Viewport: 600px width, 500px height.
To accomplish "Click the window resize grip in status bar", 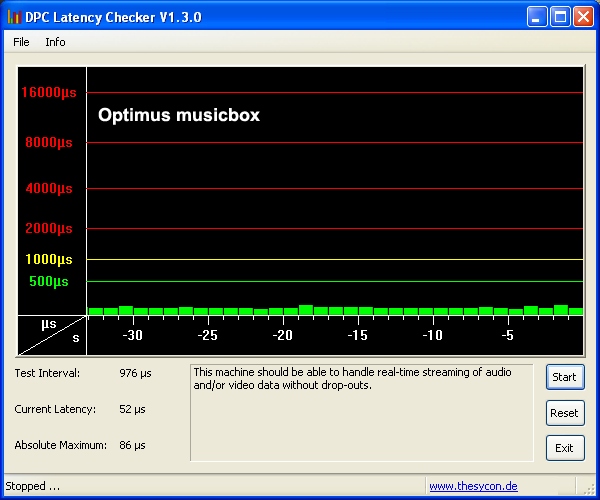I will (589, 489).
